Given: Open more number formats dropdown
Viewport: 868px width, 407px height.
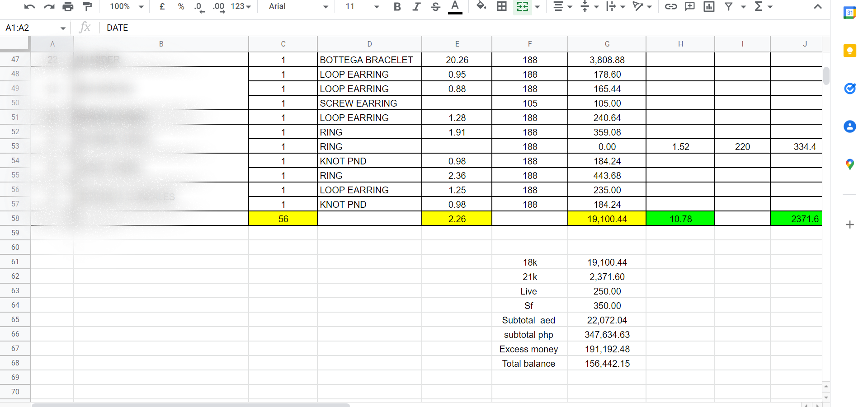Looking at the screenshot, I should click(x=241, y=6).
